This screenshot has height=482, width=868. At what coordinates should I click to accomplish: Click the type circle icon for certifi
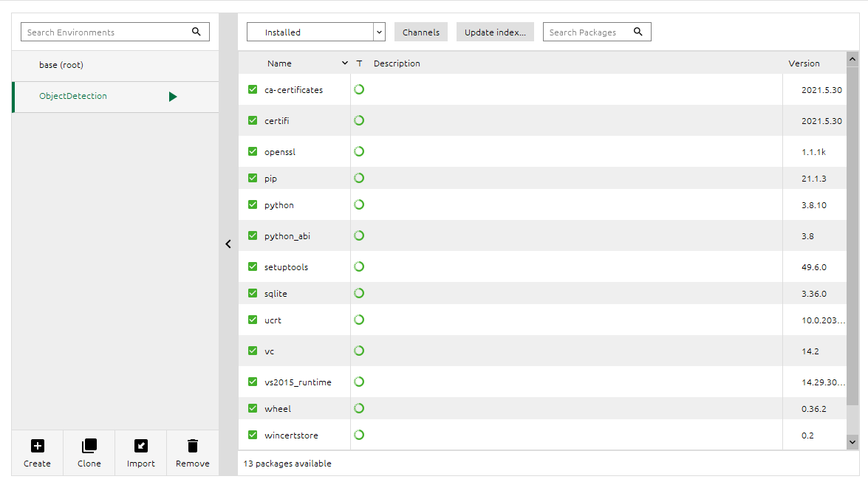[359, 120]
